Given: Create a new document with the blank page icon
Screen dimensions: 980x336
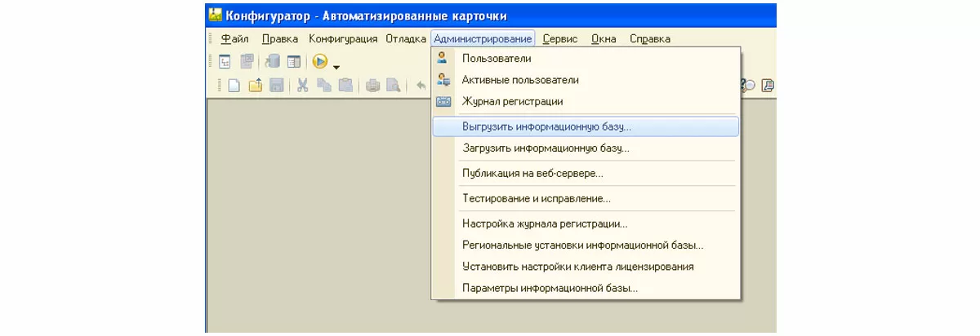Looking at the screenshot, I should 234,85.
